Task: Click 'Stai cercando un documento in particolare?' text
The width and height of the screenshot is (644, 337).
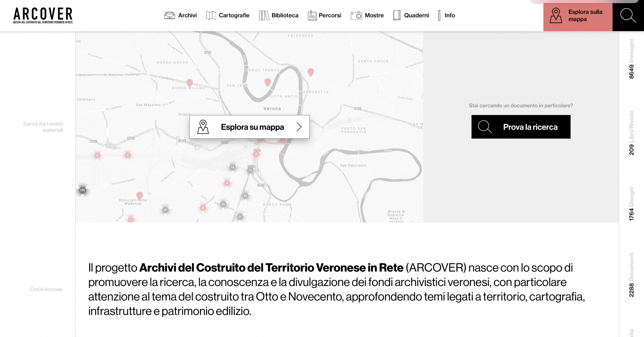Action: pos(521,106)
